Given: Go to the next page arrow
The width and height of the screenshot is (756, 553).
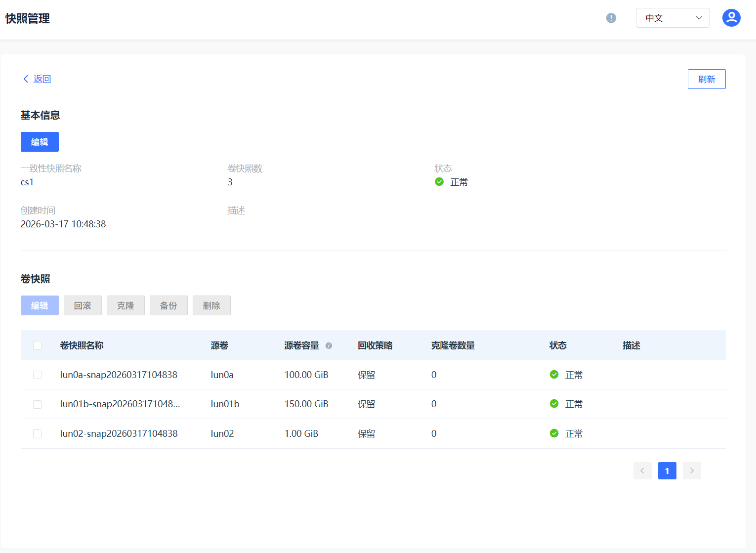Looking at the screenshot, I should point(692,471).
